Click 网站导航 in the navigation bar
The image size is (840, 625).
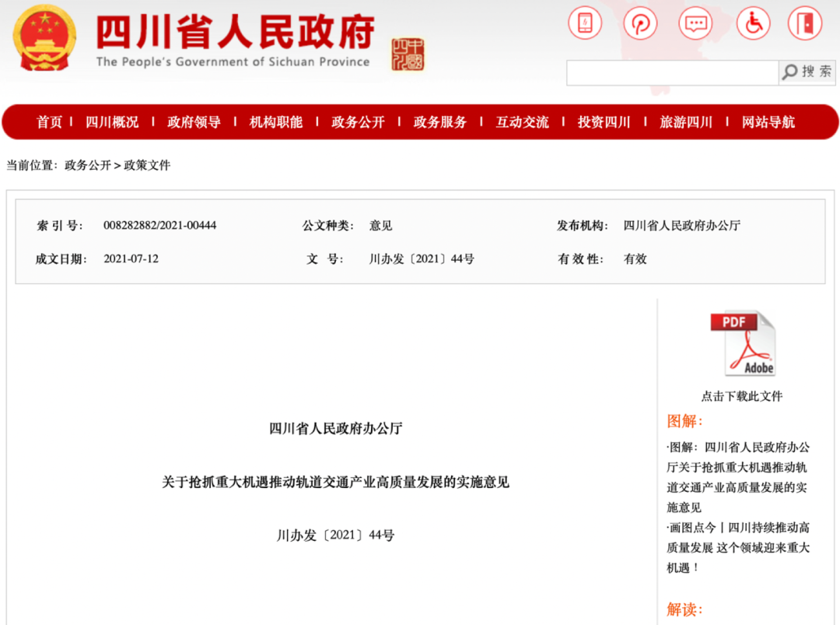pos(768,122)
